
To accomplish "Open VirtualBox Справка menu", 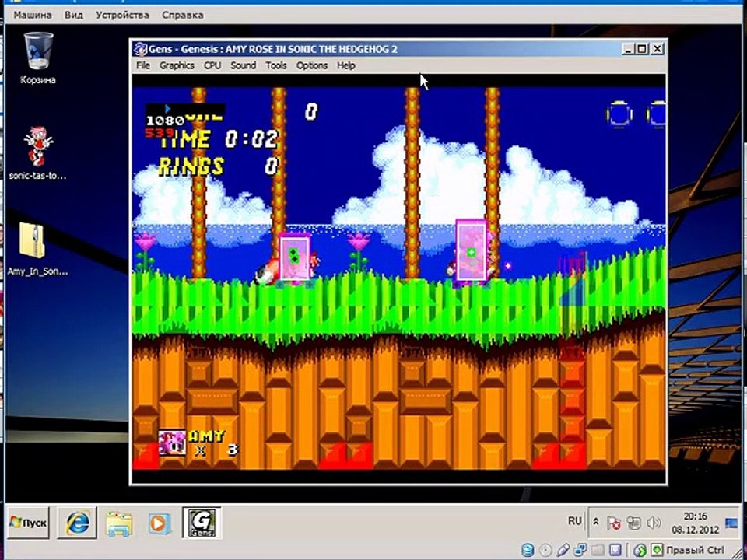I will (x=182, y=16).
